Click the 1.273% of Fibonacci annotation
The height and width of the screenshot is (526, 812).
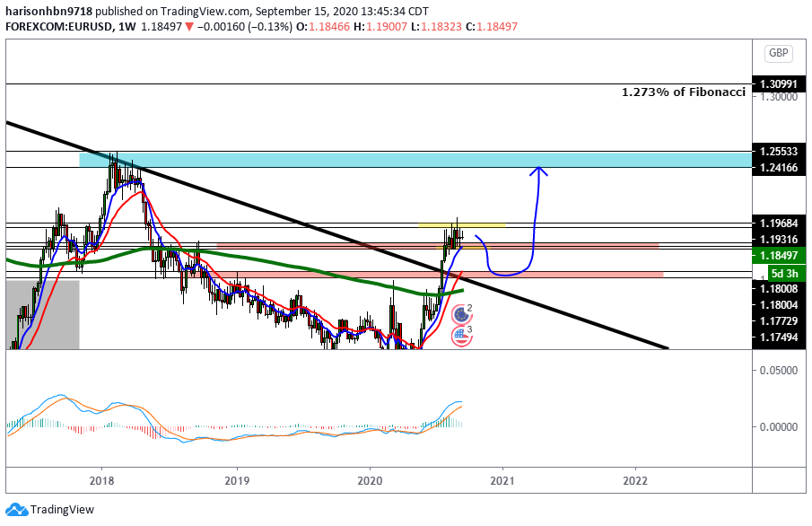(x=684, y=92)
